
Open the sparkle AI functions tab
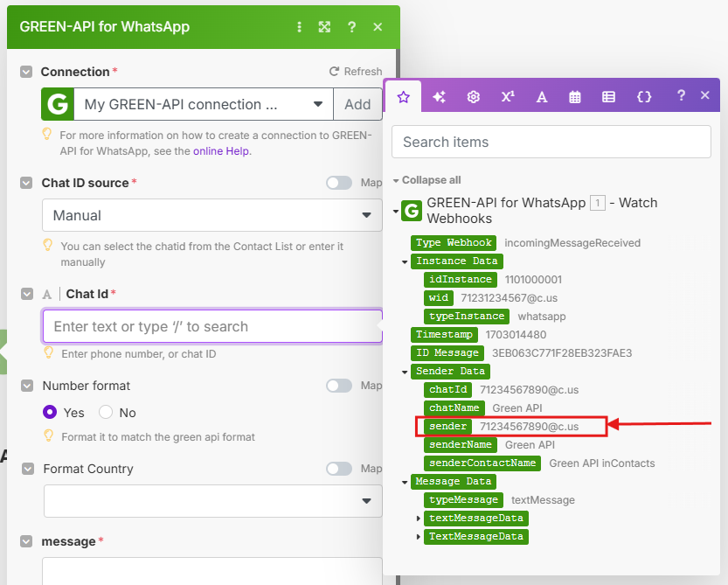click(439, 96)
